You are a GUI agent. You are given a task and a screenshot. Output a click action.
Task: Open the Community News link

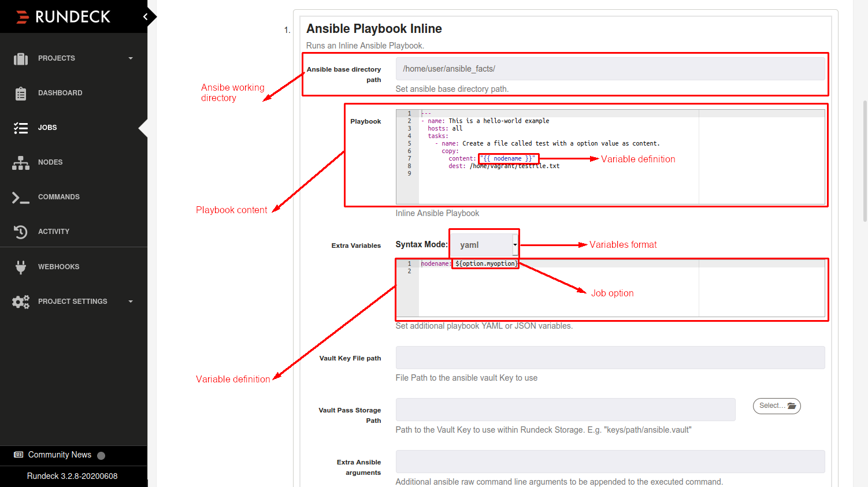(60, 455)
